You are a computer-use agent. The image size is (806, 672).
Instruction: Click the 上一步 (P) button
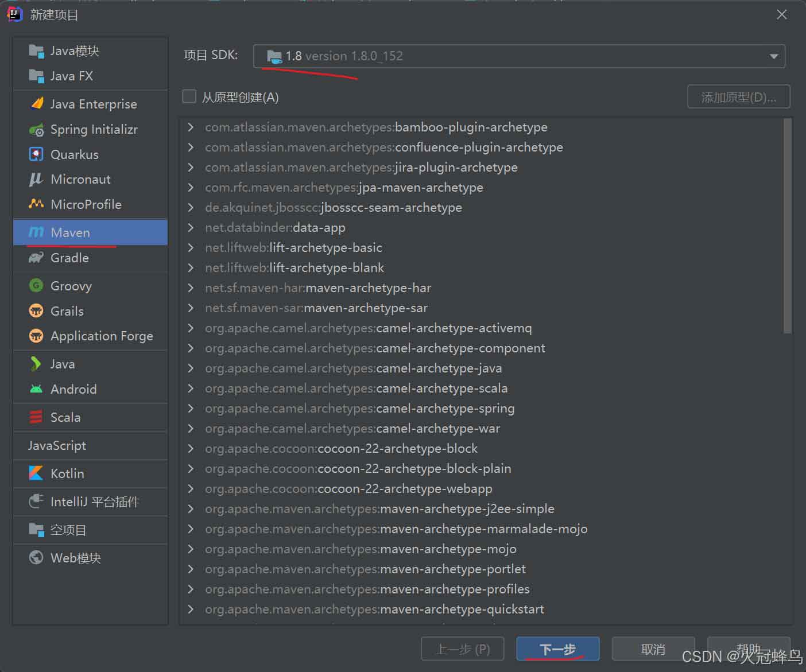463,649
